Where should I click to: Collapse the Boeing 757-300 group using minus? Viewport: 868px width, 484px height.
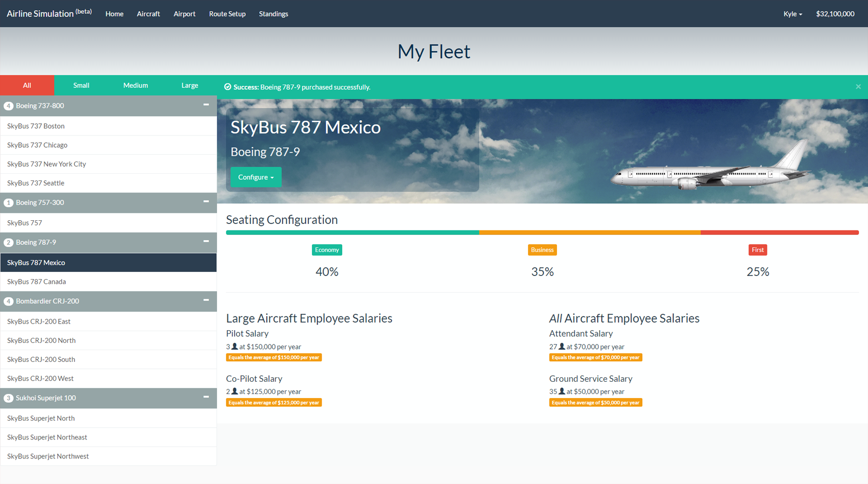click(x=206, y=201)
